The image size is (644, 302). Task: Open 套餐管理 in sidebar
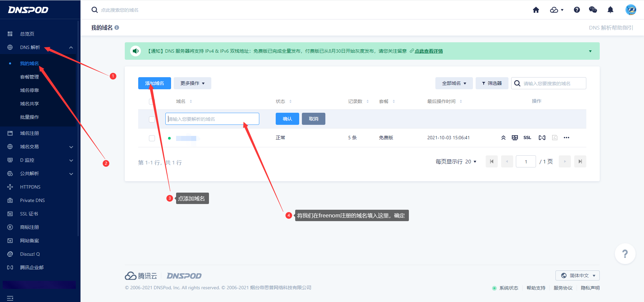click(30, 77)
